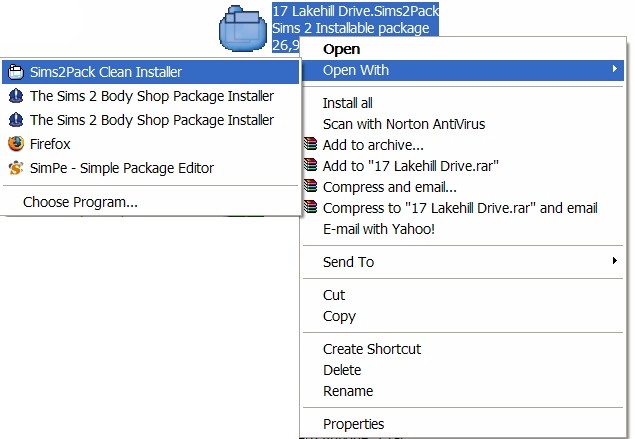
Task: Click the Sims2Pack Clean Installer icon
Action: (16, 72)
